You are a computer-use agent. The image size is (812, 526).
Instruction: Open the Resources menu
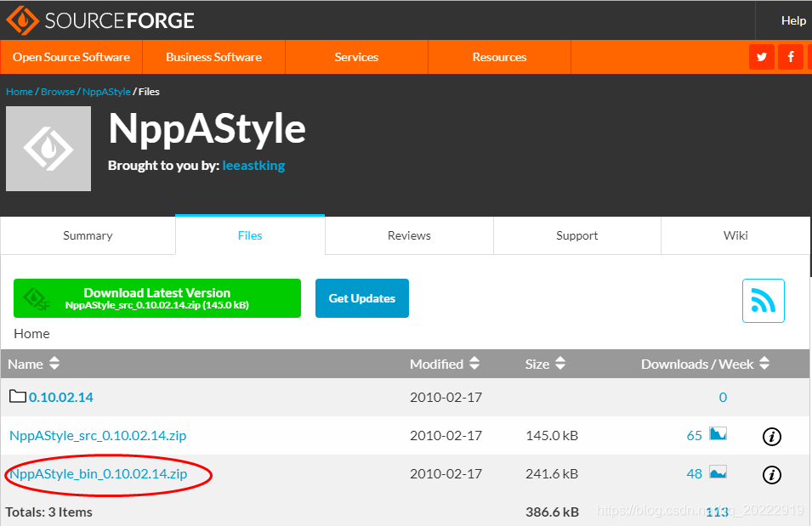(499, 57)
